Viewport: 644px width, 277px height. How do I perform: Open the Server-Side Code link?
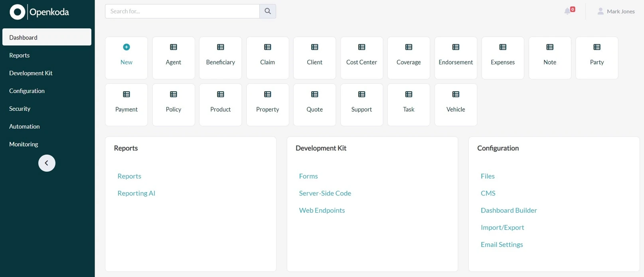(325, 193)
